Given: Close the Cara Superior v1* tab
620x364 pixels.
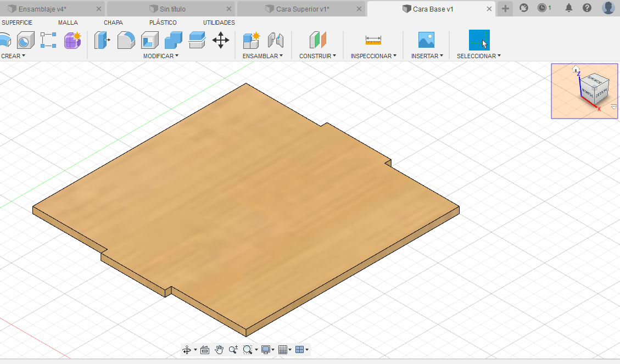Looking at the screenshot, I should [x=359, y=9].
